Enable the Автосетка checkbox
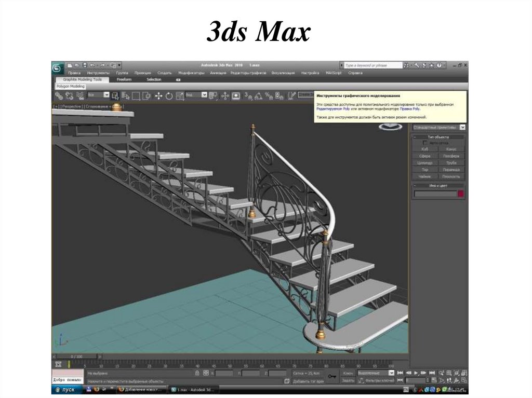The height and width of the screenshot is (398, 532). pos(425,143)
